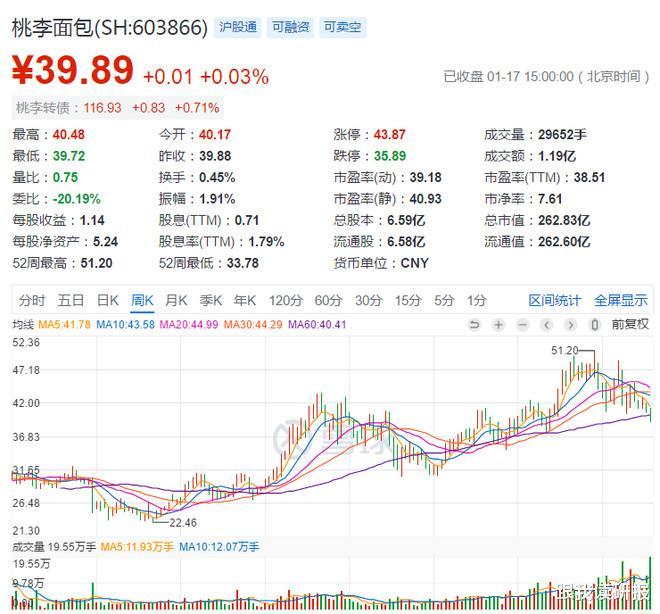This screenshot has height=614, width=660.
Task: Select the 60分 interval tab
Action: (x=328, y=300)
